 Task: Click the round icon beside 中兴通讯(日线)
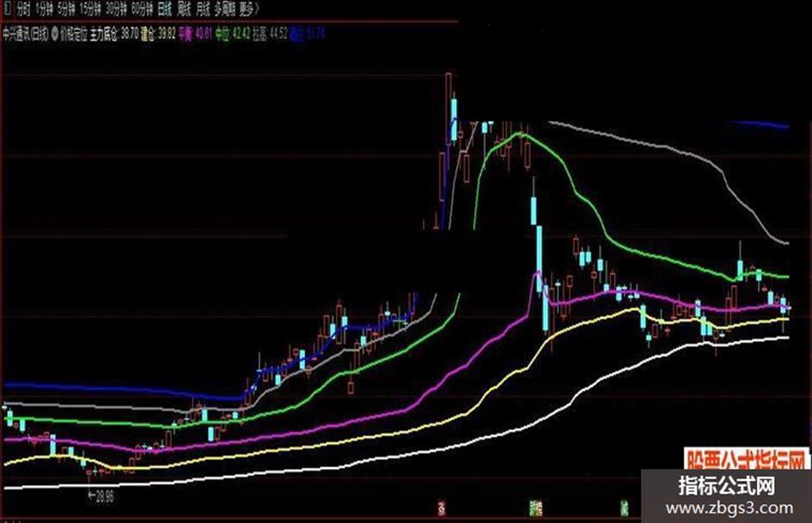(x=54, y=34)
